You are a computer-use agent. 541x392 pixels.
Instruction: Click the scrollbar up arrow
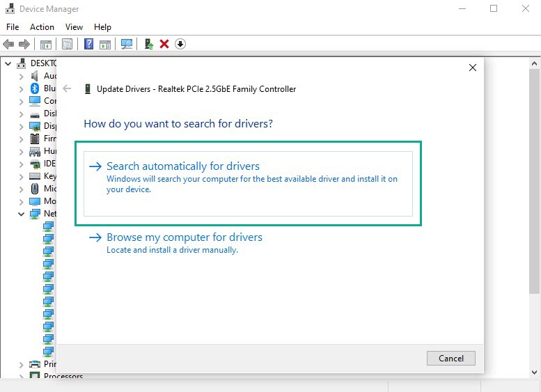(534, 63)
